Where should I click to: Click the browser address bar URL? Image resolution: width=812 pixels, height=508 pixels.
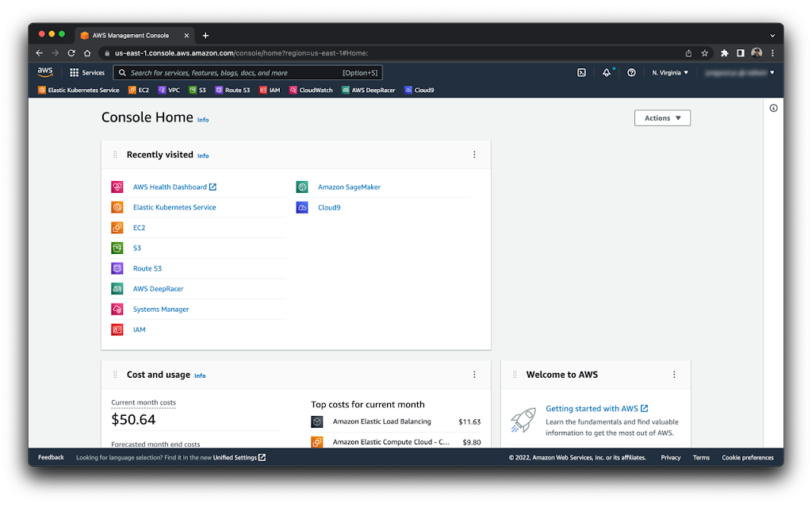pyautogui.click(x=241, y=53)
